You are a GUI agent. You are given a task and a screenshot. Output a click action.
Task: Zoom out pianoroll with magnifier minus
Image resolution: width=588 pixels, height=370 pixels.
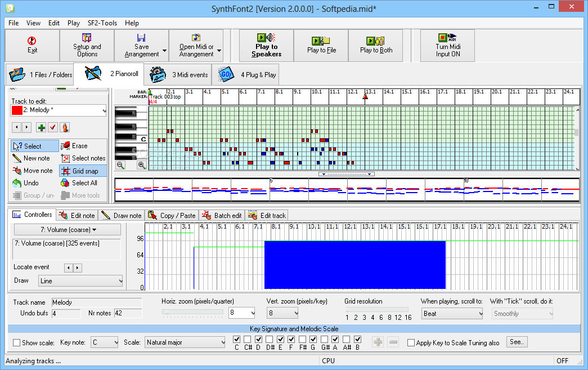(120, 165)
